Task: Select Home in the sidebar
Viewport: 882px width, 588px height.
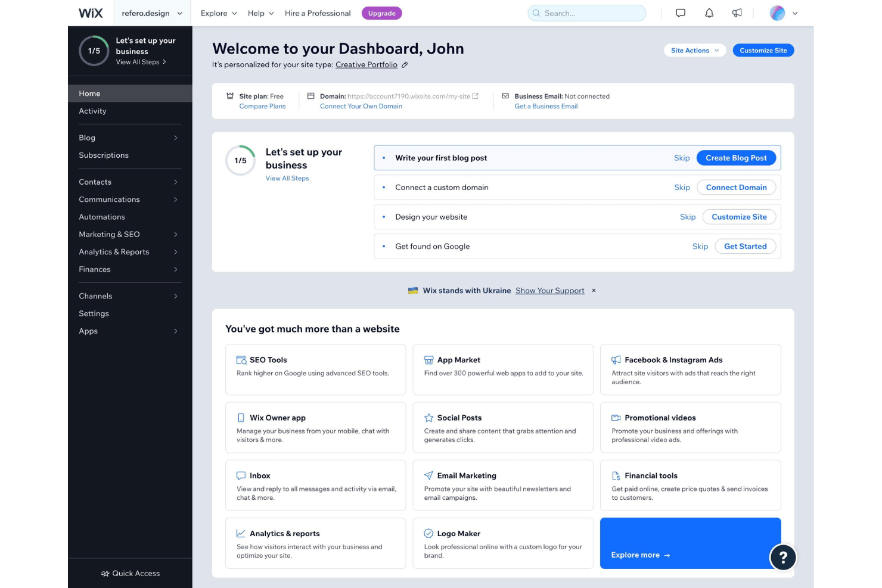Action: click(130, 94)
